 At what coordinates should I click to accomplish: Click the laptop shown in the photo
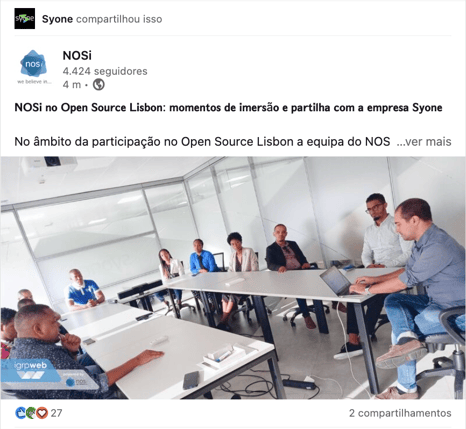[x=338, y=282]
